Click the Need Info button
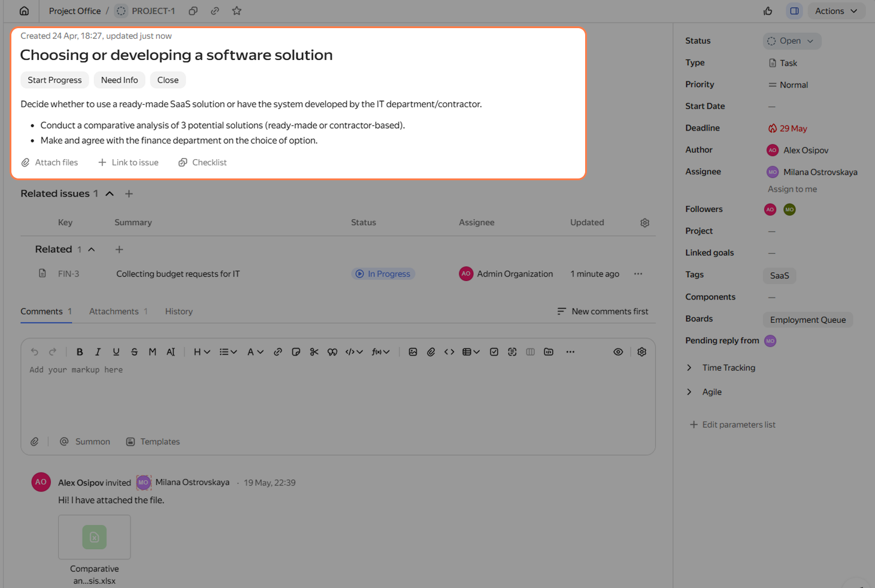This screenshot has height=588, width=875. coord(119,80)
